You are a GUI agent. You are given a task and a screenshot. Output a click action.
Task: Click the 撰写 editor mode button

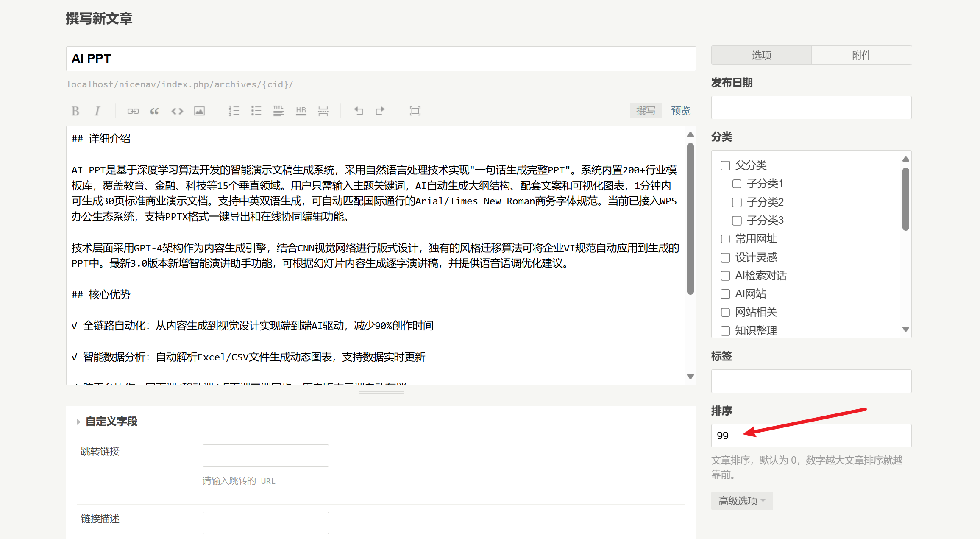[x=646, y=111]
